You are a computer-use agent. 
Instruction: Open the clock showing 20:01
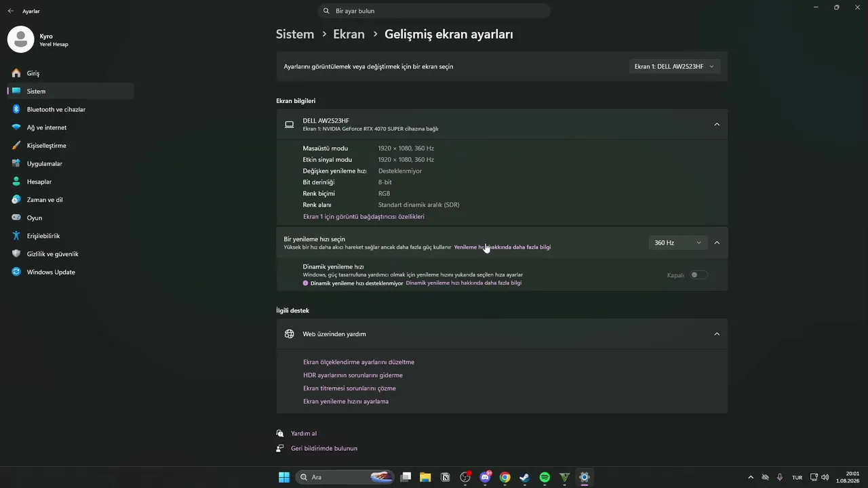[x=849, y=477]
